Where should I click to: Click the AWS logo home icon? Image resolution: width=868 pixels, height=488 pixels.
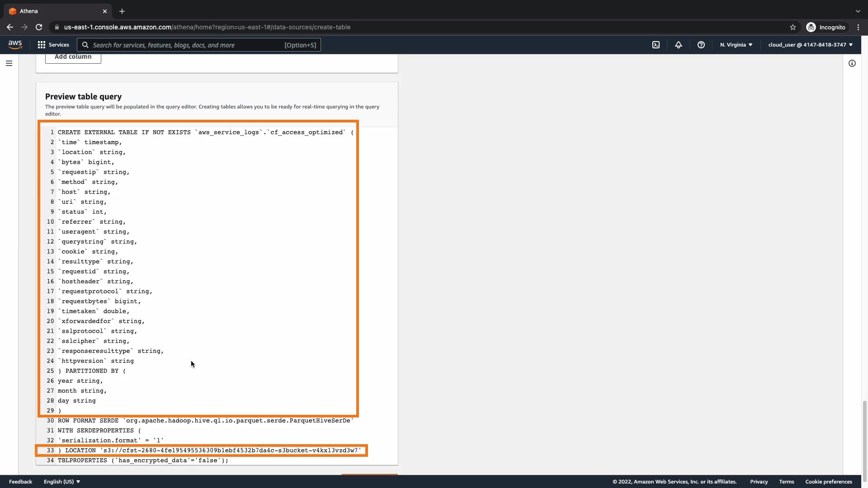pos(15,44)
